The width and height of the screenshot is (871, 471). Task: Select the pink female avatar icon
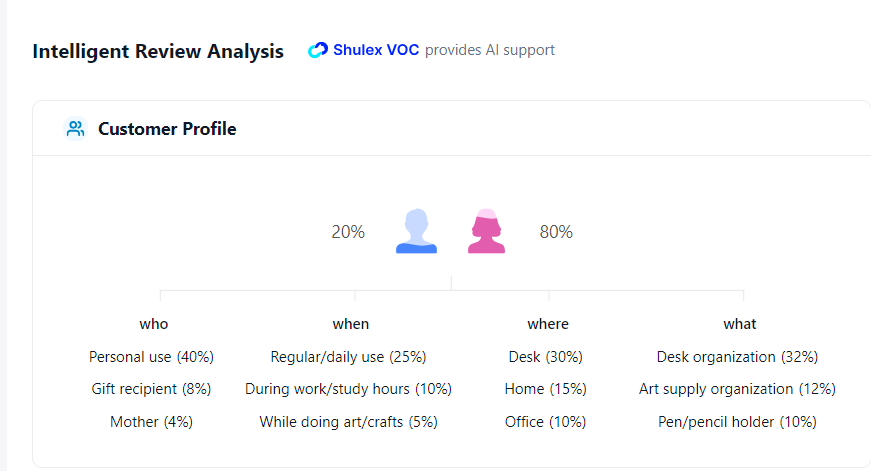pos(487,231)
